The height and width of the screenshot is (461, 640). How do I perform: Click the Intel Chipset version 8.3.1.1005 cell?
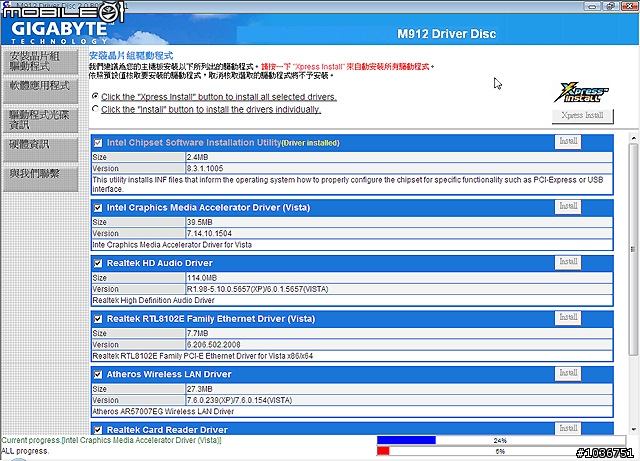399,168
